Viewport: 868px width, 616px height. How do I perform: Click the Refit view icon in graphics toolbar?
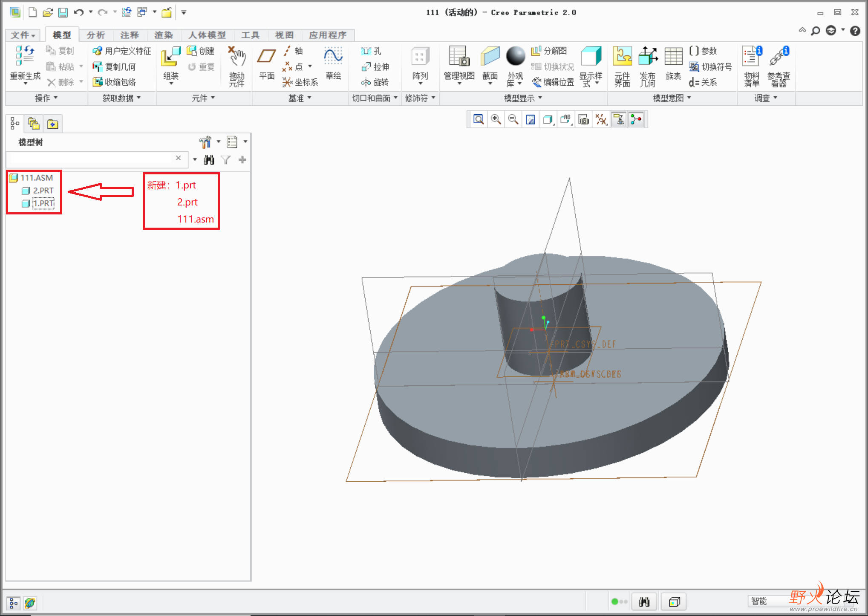click(479, 120)
